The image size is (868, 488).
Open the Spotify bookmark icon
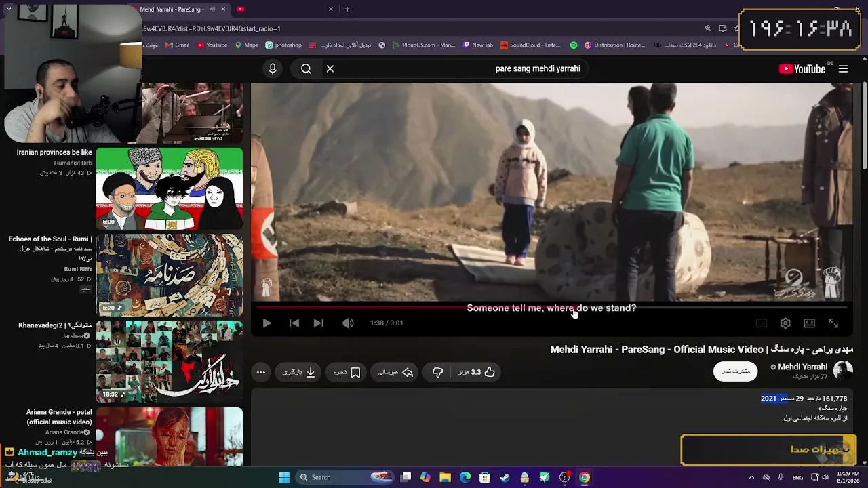pos(574,45)
